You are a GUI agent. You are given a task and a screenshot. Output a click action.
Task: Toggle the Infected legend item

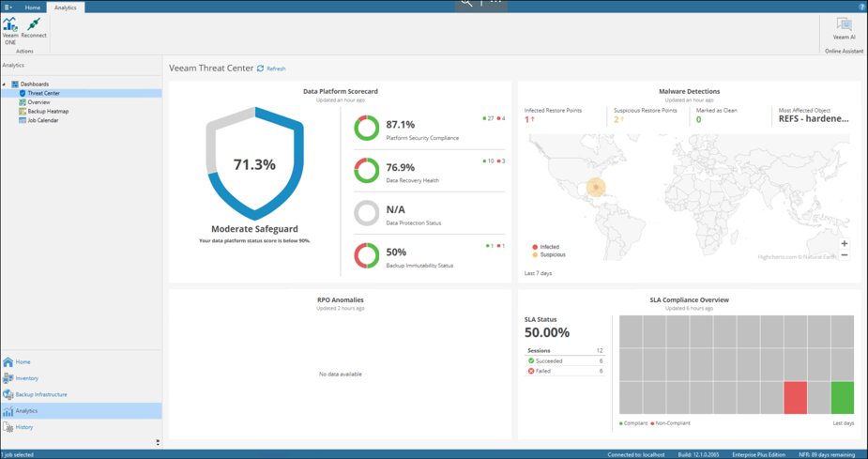pyautogui.click(x=546, y=247)
